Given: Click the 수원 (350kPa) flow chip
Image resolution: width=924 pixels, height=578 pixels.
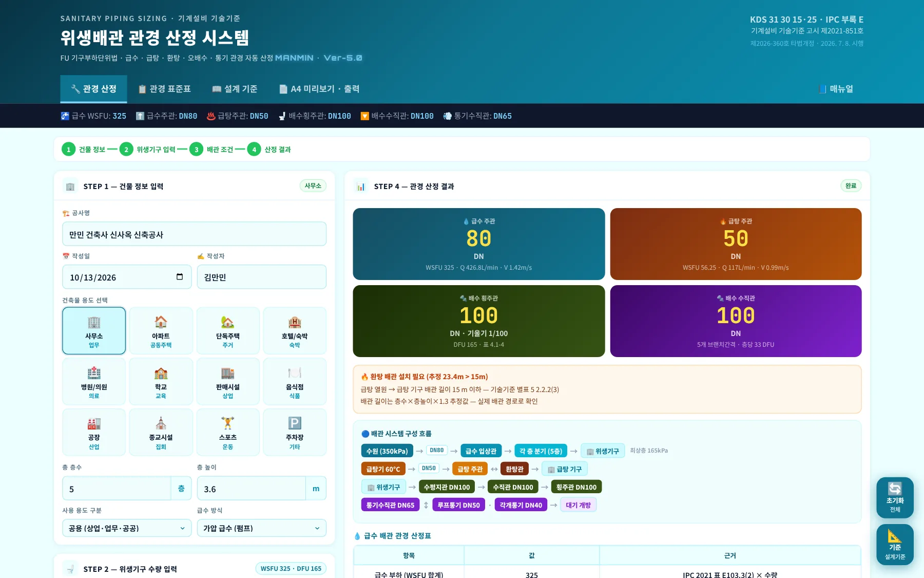Looking at the screenshot, I should click(387, 451).
